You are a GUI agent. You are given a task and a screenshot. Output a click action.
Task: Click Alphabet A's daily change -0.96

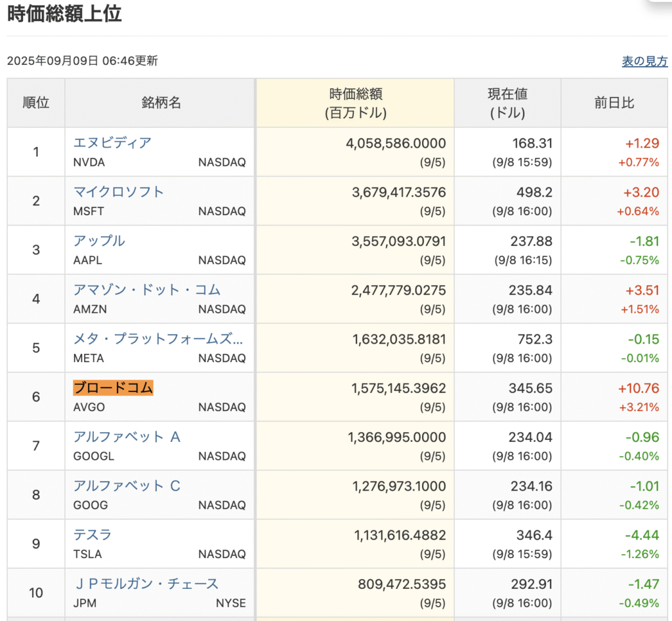coord(642,437)
